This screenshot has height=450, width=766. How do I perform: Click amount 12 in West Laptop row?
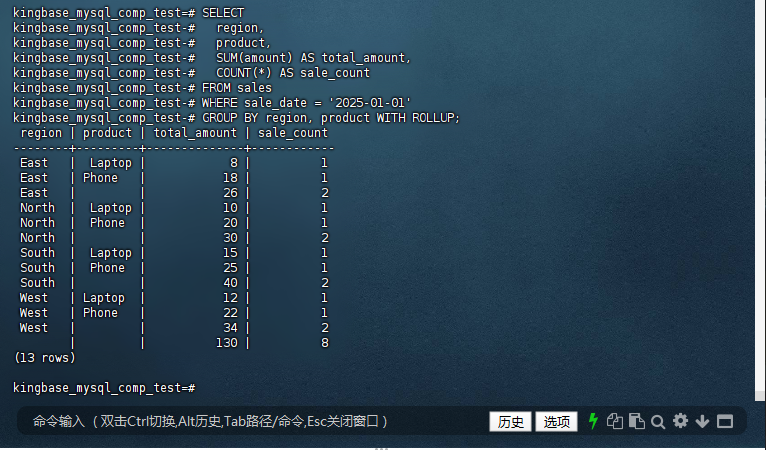coord(230,298)
